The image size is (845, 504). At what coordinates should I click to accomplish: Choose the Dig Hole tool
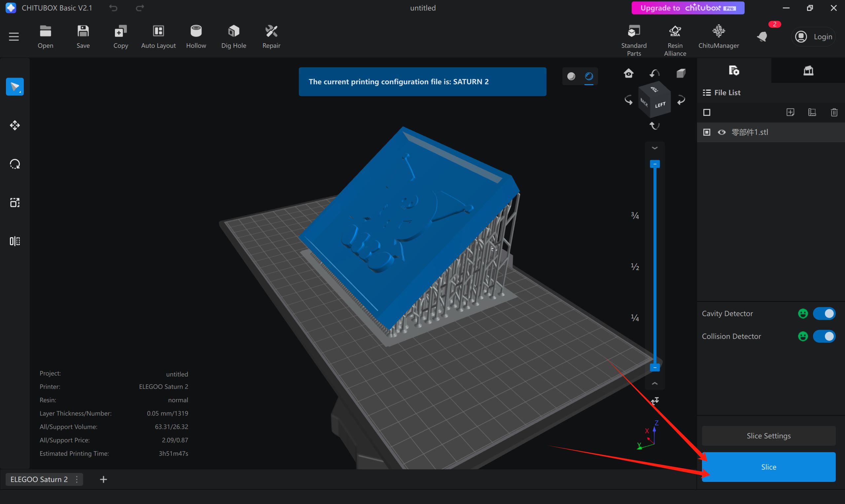tap(234, 37)
